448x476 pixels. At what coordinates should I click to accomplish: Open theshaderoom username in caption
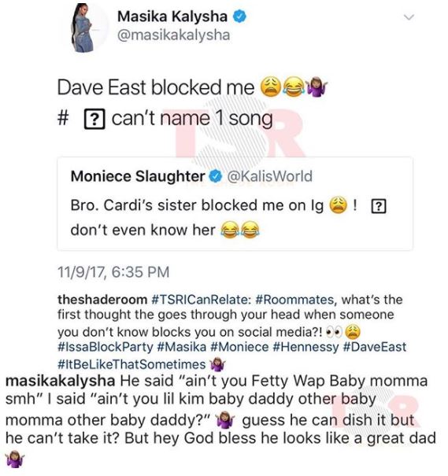(102, 300)
